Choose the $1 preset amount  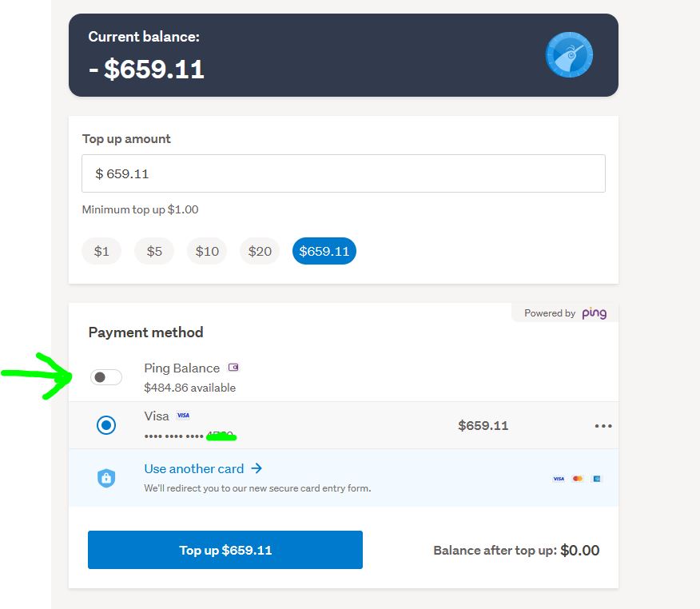click(101, 251)
